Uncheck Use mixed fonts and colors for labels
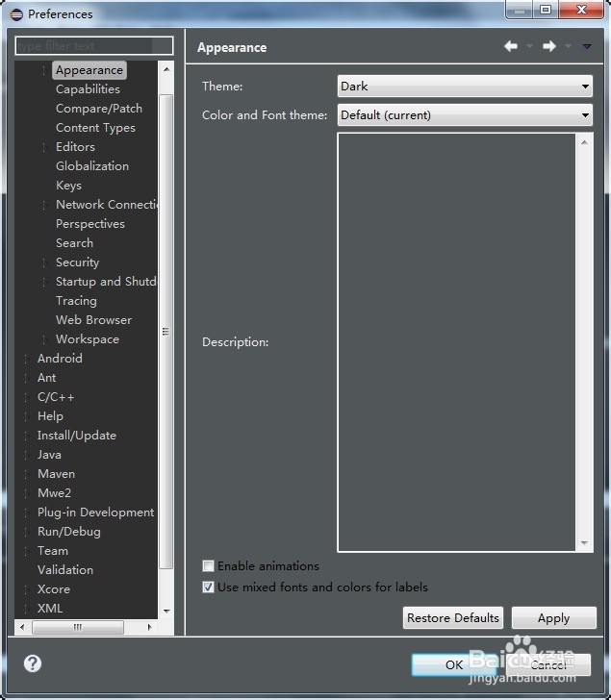The image size is (611, 700). [x=208, y=587]
